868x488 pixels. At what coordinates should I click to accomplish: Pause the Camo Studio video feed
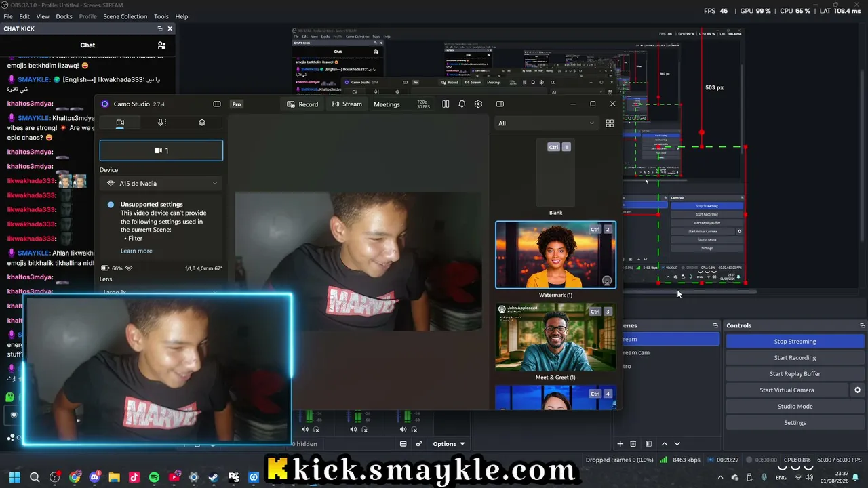pos(446,104)
